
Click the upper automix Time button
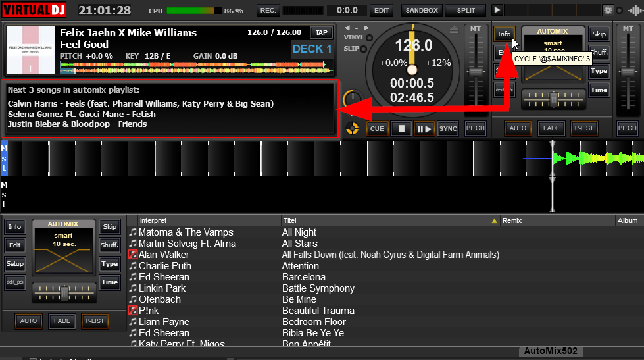point(599,90)
